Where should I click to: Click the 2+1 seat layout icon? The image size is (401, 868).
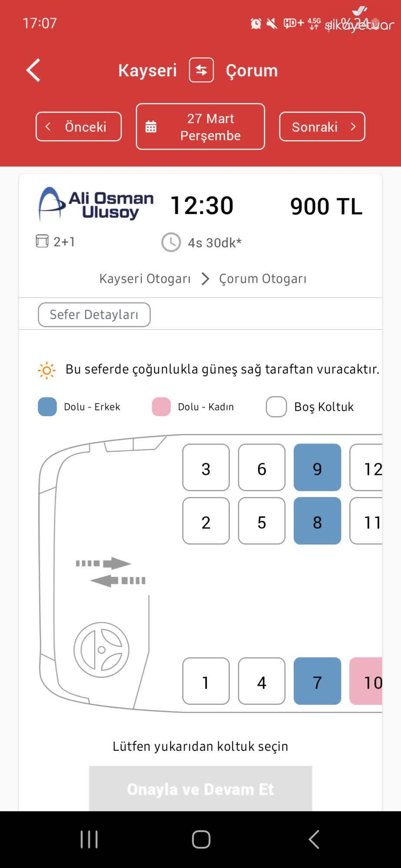click(42, 241)
